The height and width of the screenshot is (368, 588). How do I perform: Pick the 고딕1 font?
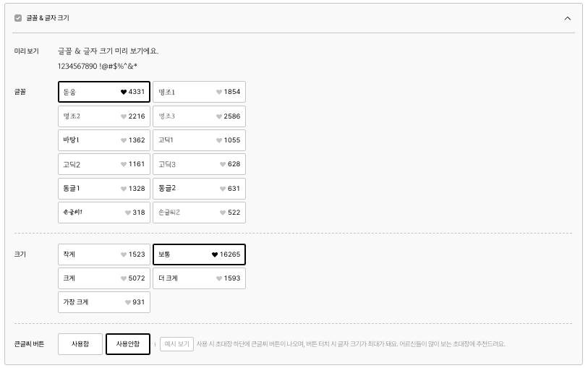click(199, 140)
